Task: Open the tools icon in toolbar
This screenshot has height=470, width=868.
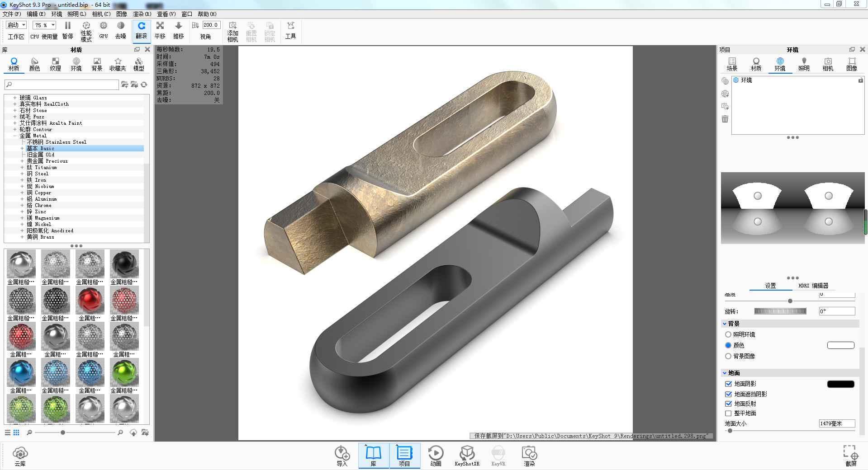Action: 291,25
